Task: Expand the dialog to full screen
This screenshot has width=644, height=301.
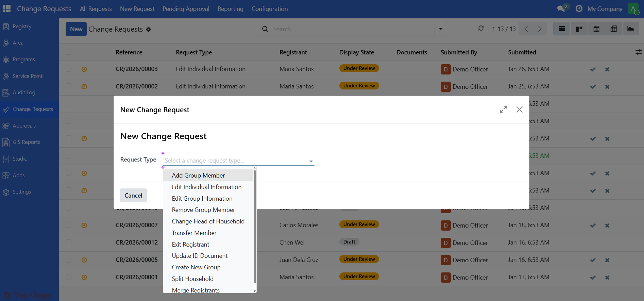Action: 503,110
